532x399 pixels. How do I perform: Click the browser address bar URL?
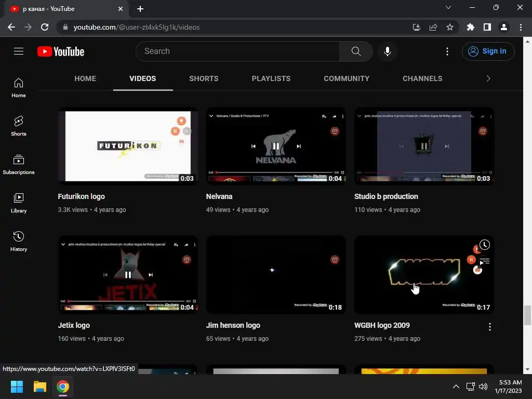[137, 27]
